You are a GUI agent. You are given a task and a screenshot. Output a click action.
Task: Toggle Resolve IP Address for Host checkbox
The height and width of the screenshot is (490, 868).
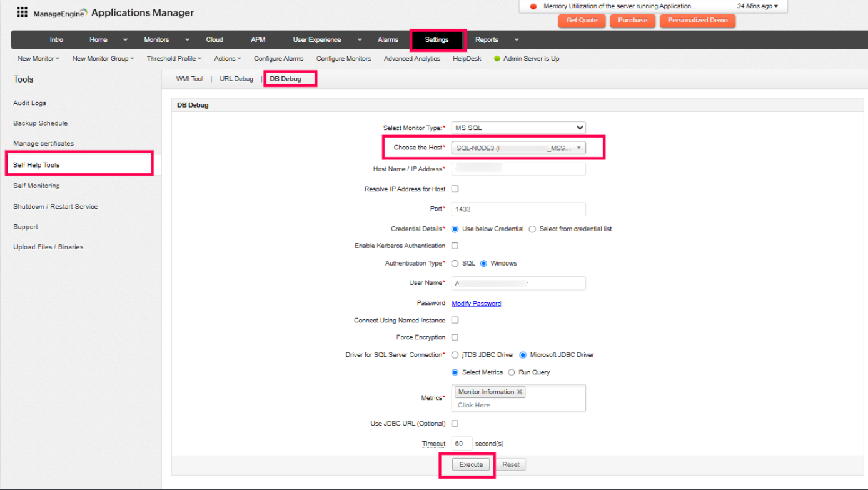click(x=455, y=189)
